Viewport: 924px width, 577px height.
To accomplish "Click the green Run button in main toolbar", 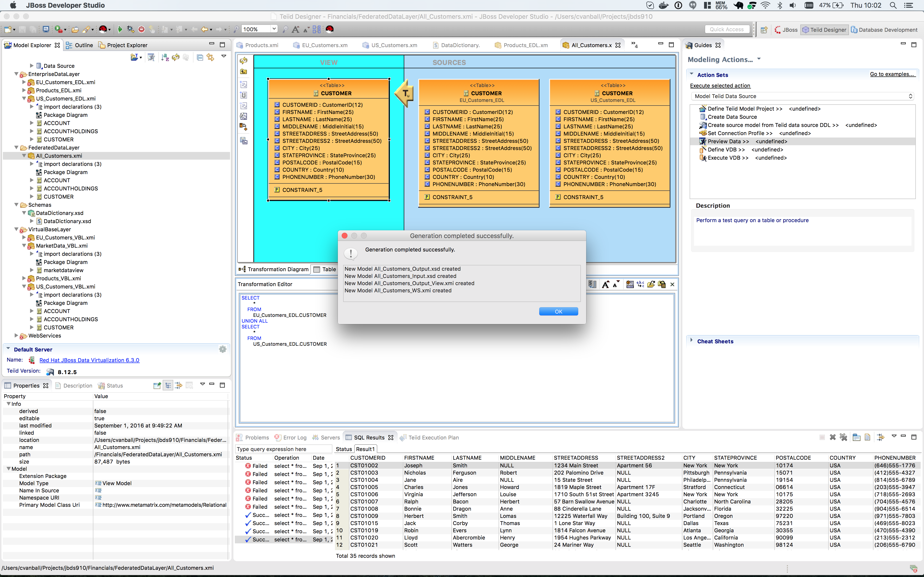I will click(120, 29).
